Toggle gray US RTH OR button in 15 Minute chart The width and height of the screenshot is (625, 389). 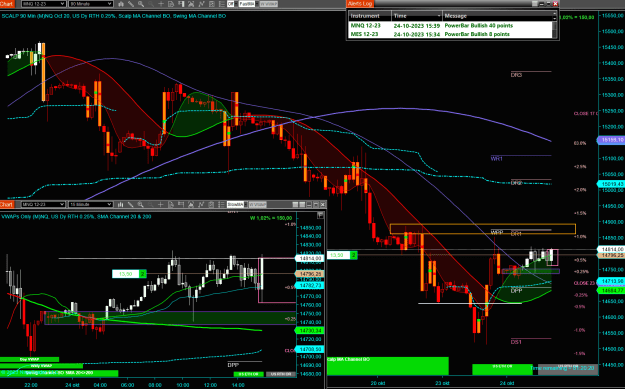pyautogui.click(x=281, y=374)
